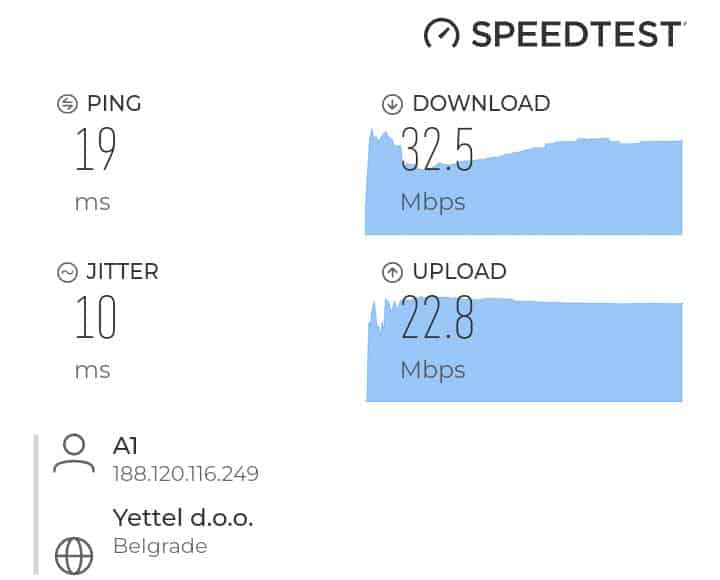Image resolution: width=720 pixels, height=580 pixels.
Task: Click the jitter wave icon
Action: [x=68, y=272]
